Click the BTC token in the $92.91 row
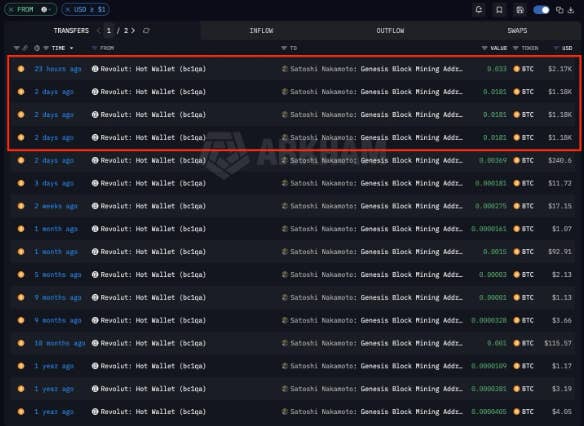 click(523, 252)
